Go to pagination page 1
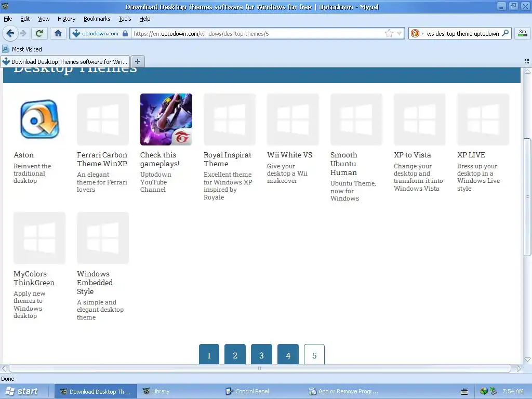 (209, 354)
